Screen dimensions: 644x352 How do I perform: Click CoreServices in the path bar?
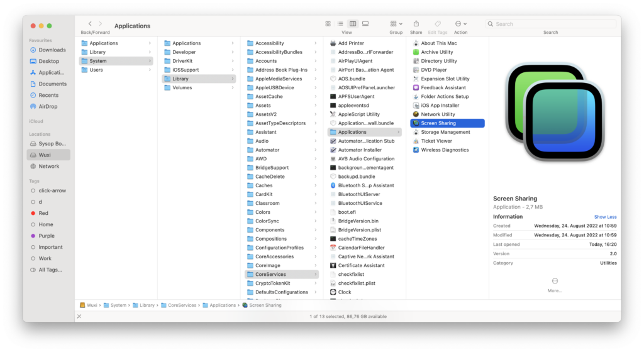(x=179, y=305)
